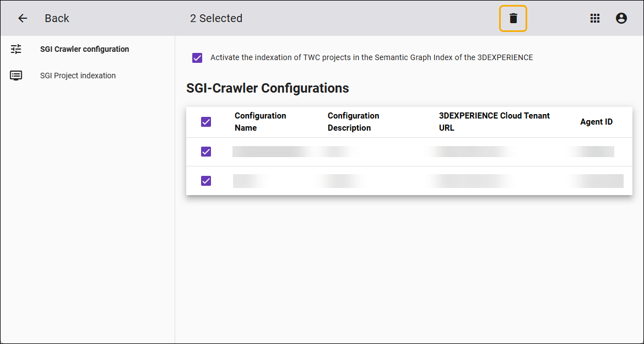Click the SGI Crawler configuration sliders icon
The image size is (644, 344).
(x=17, y=49)
